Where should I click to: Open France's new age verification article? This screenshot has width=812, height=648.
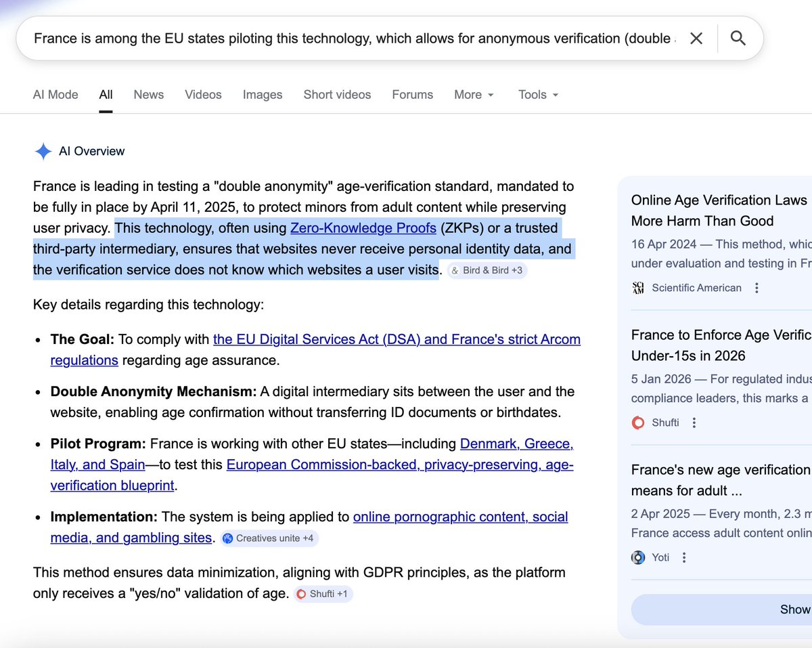tap(721, 479)
